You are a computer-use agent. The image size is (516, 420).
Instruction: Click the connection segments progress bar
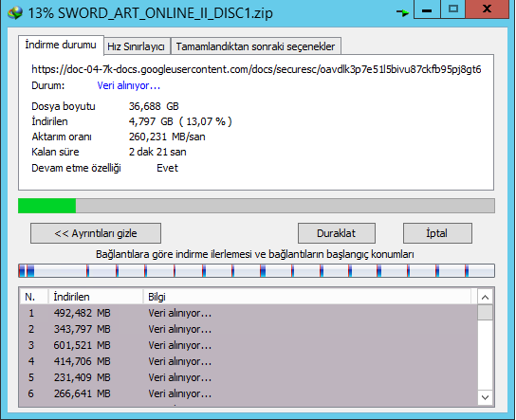256,271
